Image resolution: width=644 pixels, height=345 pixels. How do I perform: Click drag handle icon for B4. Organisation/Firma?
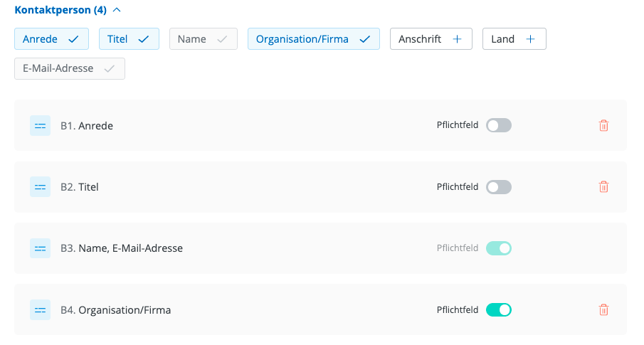point(40,310)
